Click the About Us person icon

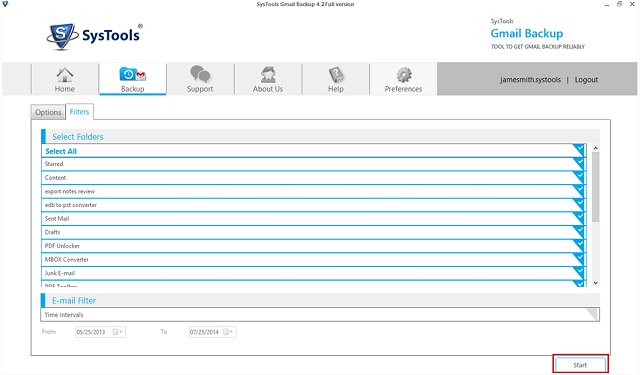pyautogui.click(x=268, y=75)
